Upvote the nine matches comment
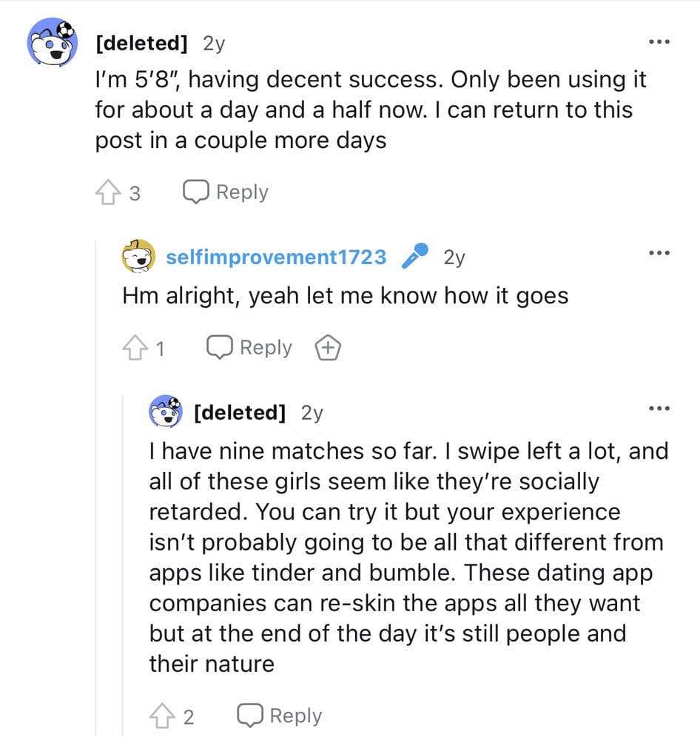Screen dimensions: 700x740 [x=162, y=716]
